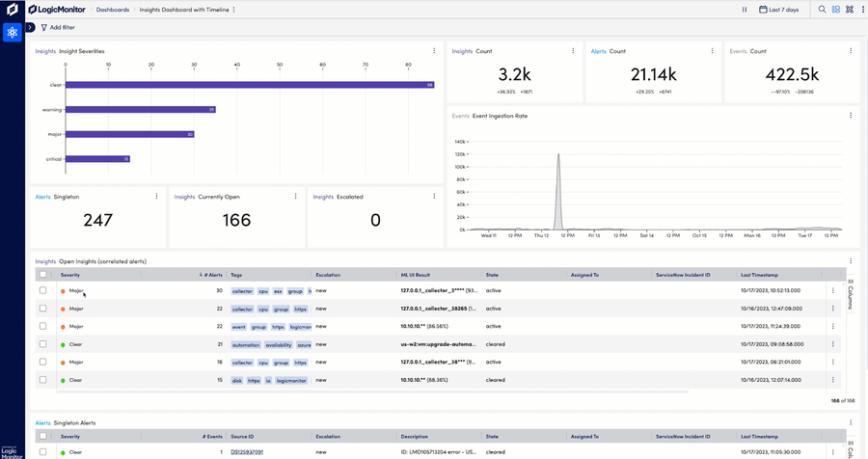This screenshot has width=868, height=459.
Task: Sort Open Insights by Escalation column
Action: click(328, 275)
